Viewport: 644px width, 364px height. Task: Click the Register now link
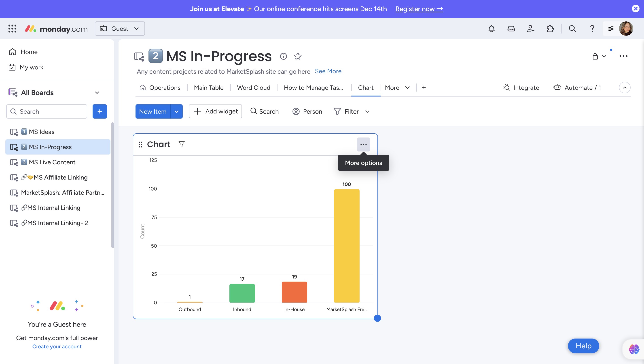point(419,9)
